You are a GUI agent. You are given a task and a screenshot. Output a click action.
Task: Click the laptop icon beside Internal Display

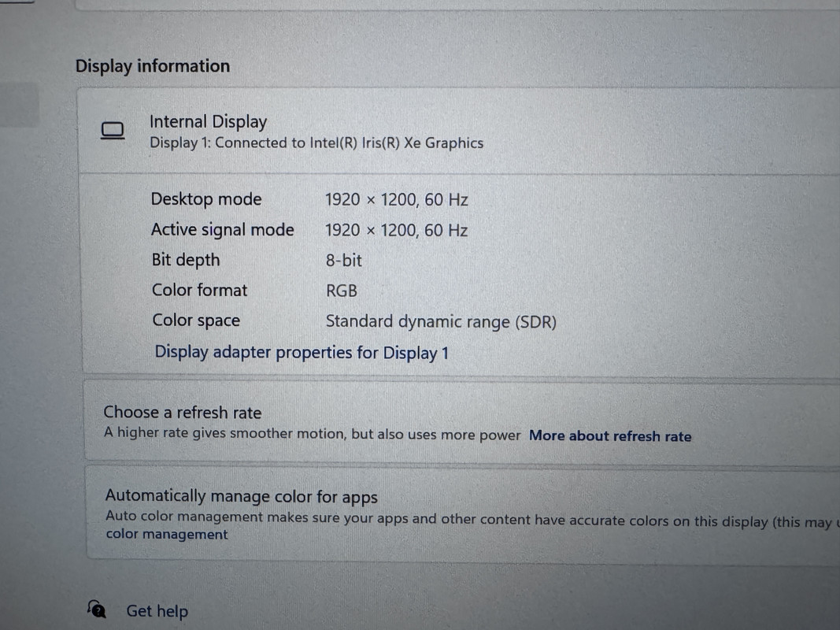click(113, 132)
